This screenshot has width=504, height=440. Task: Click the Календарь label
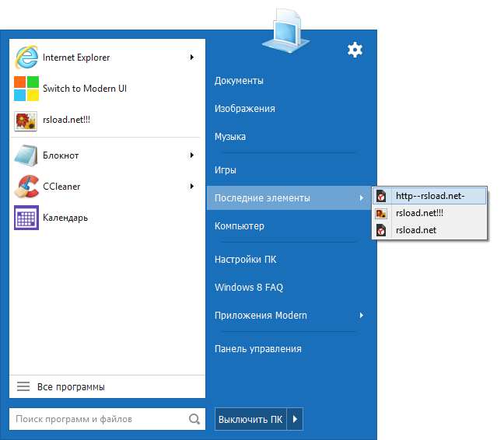pos(65,218)
